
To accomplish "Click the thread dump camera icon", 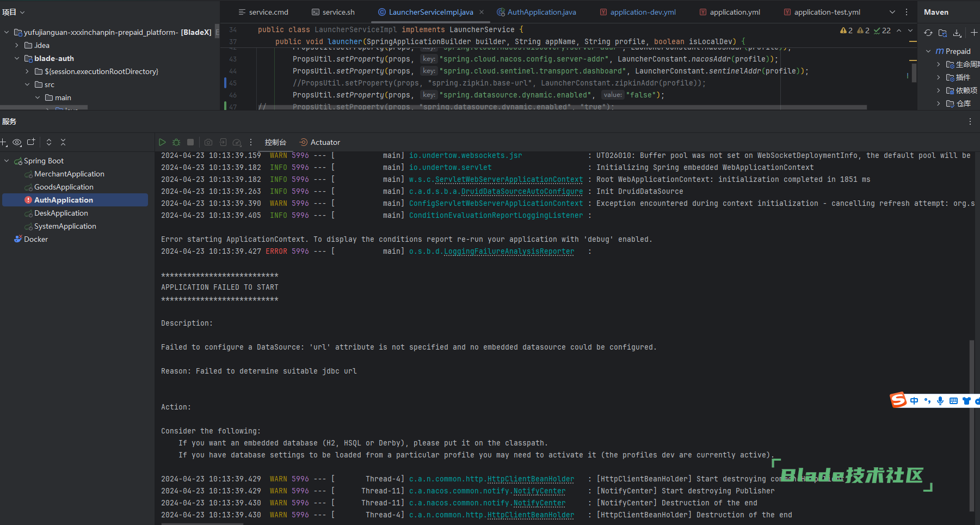I will 208,142.
